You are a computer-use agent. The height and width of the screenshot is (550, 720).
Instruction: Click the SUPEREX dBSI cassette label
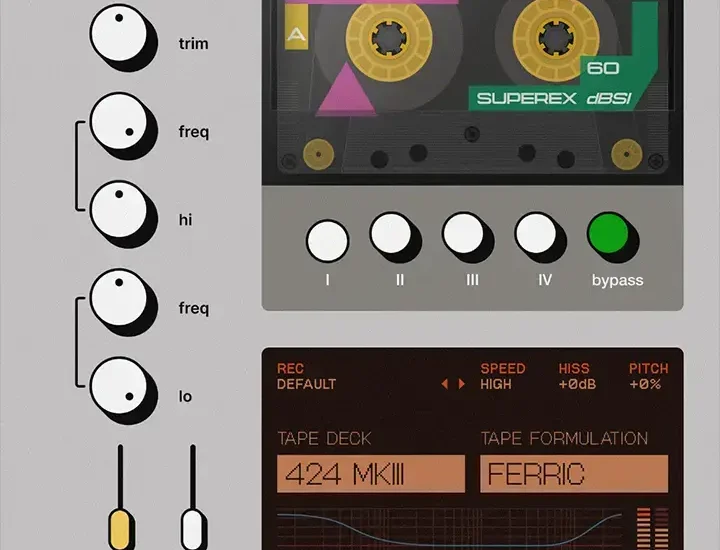554,98
